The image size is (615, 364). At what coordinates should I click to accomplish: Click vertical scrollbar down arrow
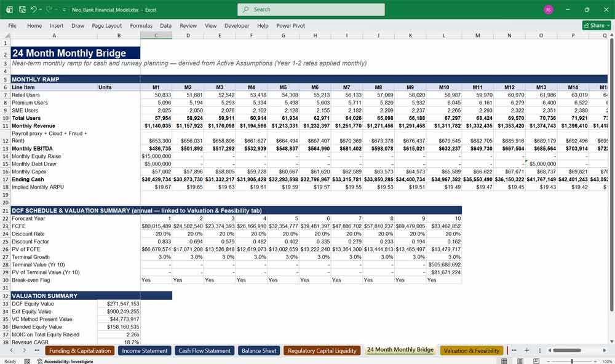[x=612, y=342]
